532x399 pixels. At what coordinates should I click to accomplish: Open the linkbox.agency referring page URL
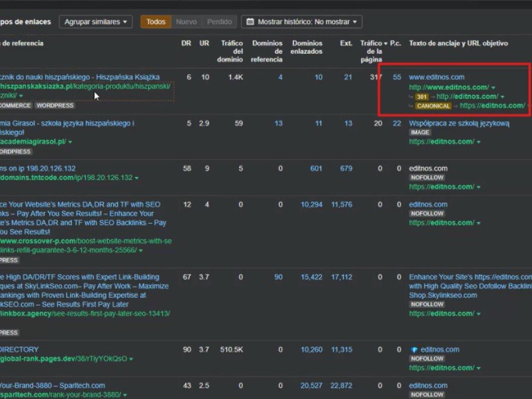click(x=85, y=313)
